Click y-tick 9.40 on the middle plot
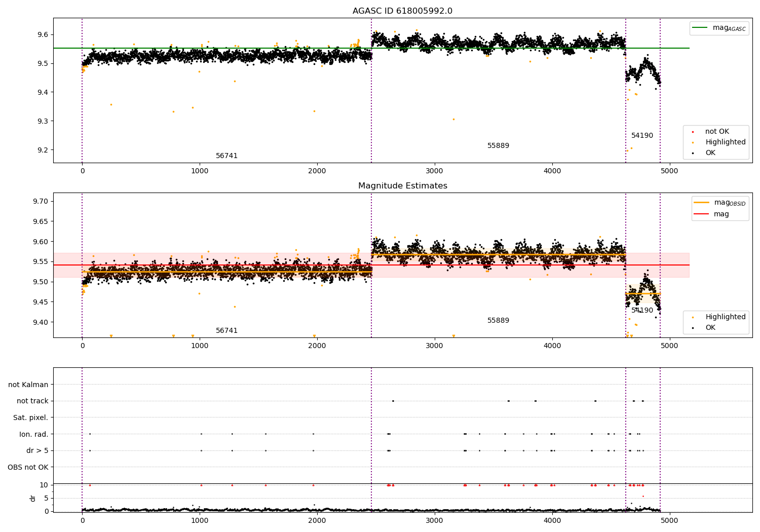The width and height of the screenshot is (760, 532). (40, 322)
